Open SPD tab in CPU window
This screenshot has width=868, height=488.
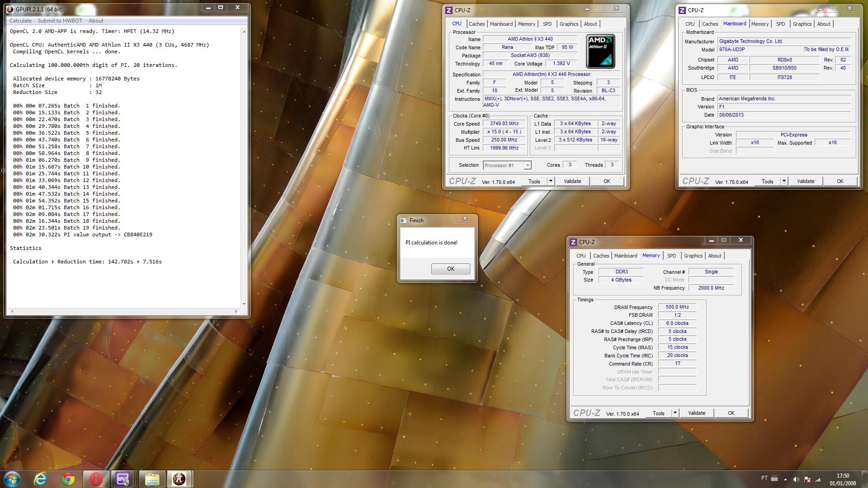tap(547, 24)
